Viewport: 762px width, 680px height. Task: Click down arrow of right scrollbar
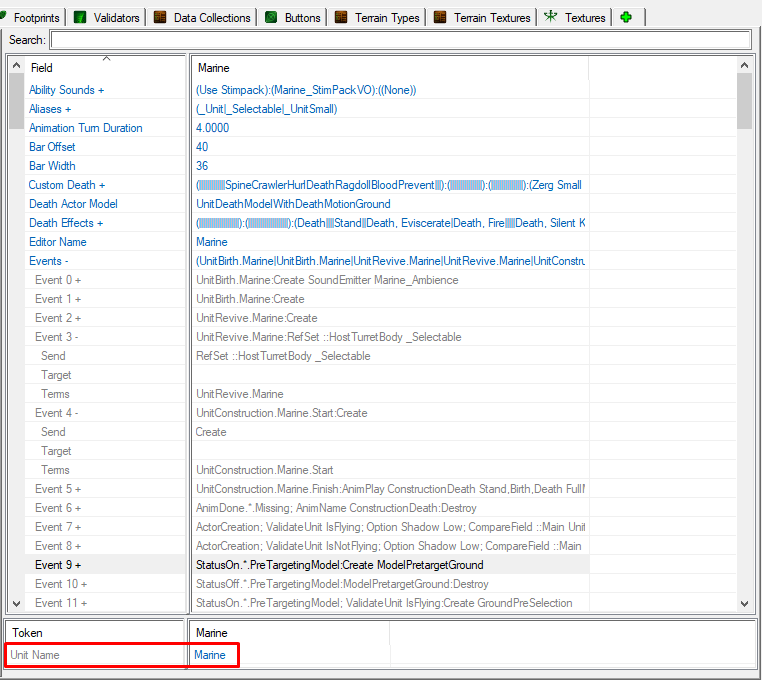tap(745, 604)
